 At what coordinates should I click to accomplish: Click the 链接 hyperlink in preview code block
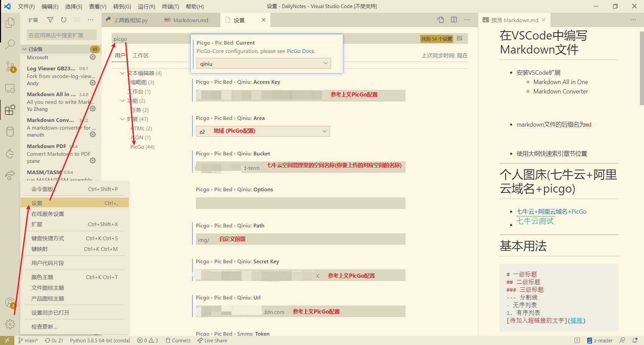[577, 321]
